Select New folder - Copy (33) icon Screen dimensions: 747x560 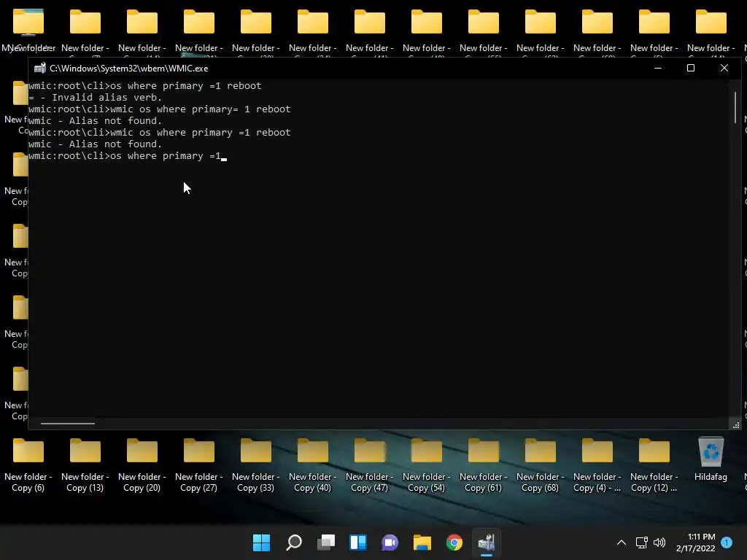(256, 464)
